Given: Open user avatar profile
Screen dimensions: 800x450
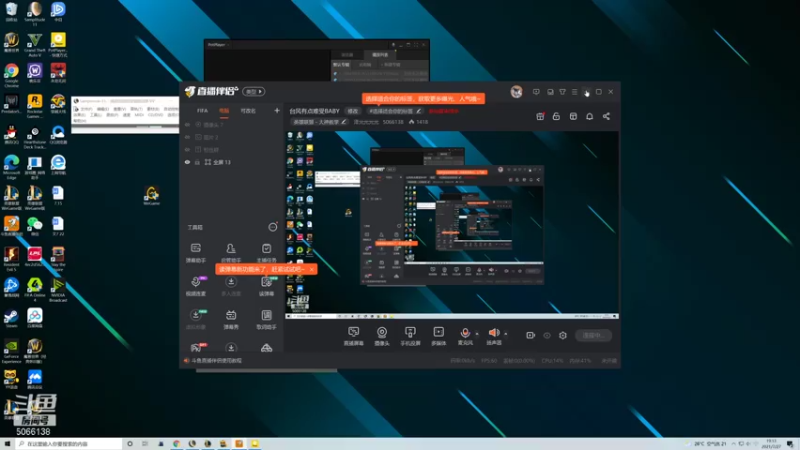Looking at the screenshot, I should pyautogui.click(x=516, y=92).
